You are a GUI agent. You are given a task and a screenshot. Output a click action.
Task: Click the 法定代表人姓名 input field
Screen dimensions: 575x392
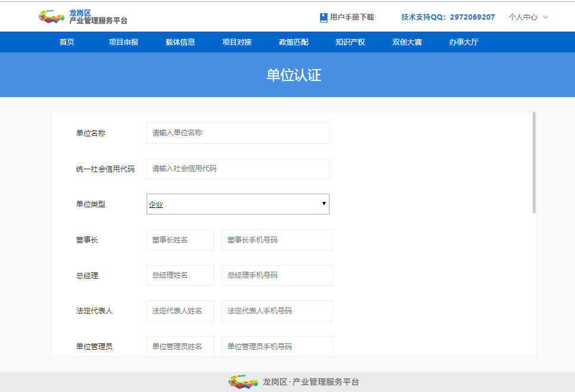(x=181, y=311)
